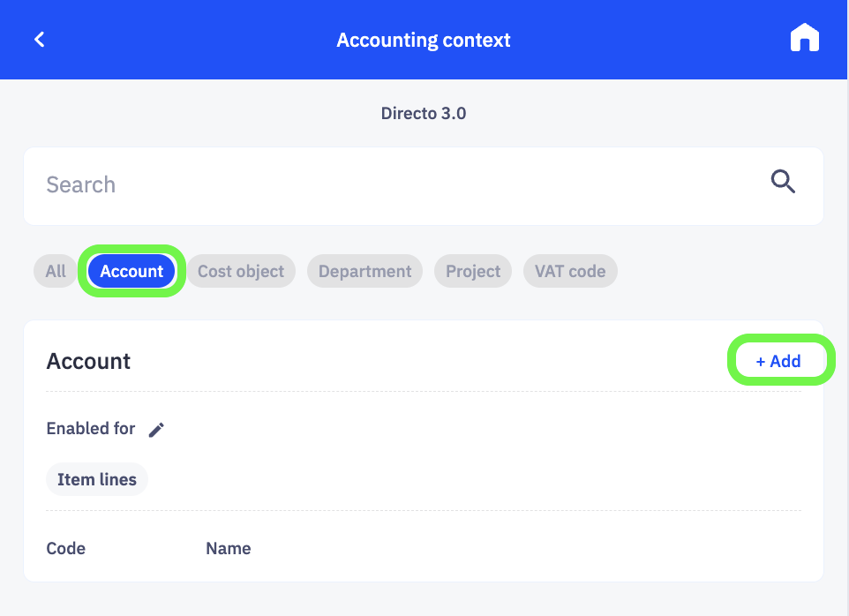This screenshot has width=849, height=616.
Task: Select the Department filter
Action: coord(364,271)
